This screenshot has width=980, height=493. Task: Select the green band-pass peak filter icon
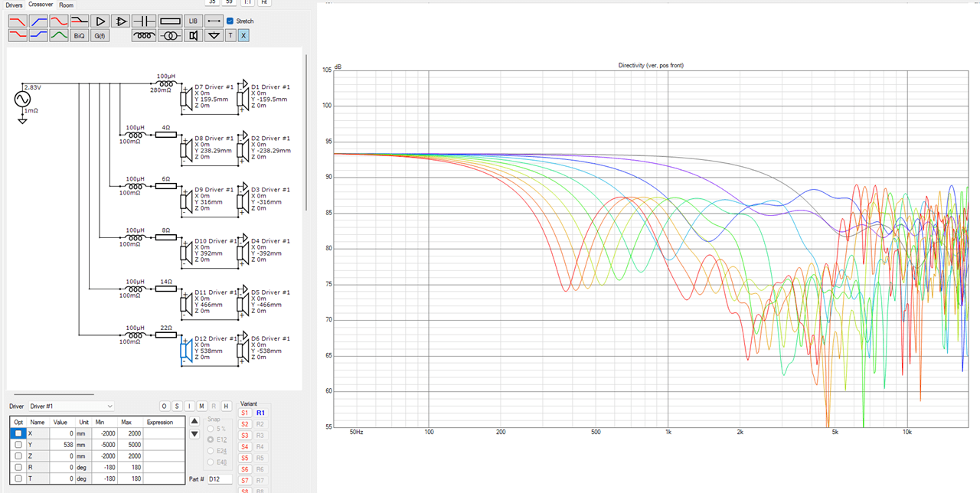point(59,35)
